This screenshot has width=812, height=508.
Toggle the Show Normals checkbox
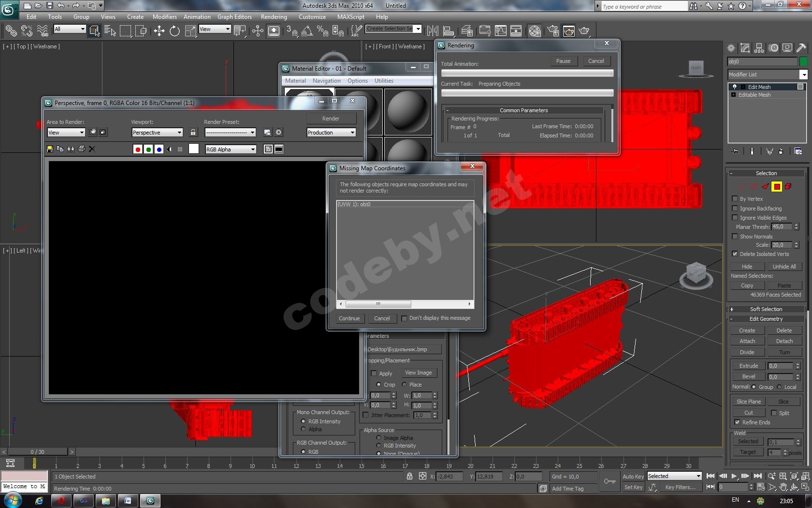735,237
